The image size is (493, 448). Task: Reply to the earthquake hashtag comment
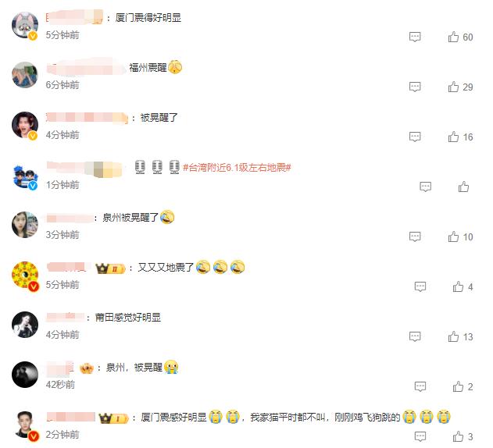pos(425,187)
